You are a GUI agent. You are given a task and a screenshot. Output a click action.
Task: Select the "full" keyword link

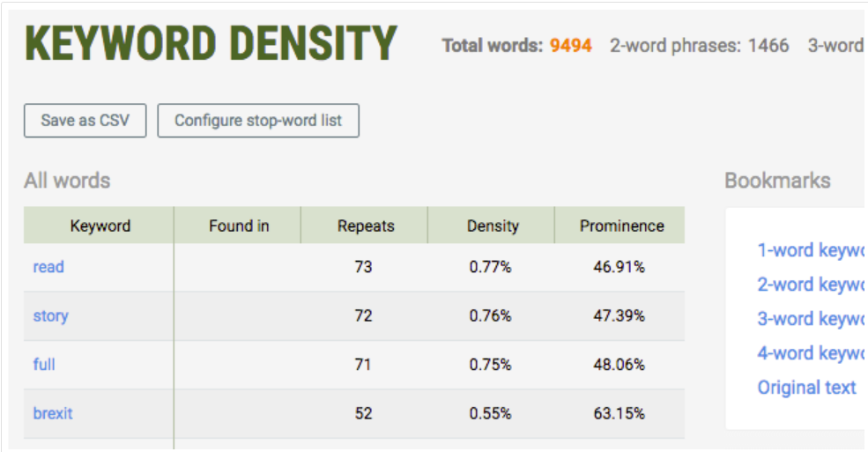pos(44,364)
